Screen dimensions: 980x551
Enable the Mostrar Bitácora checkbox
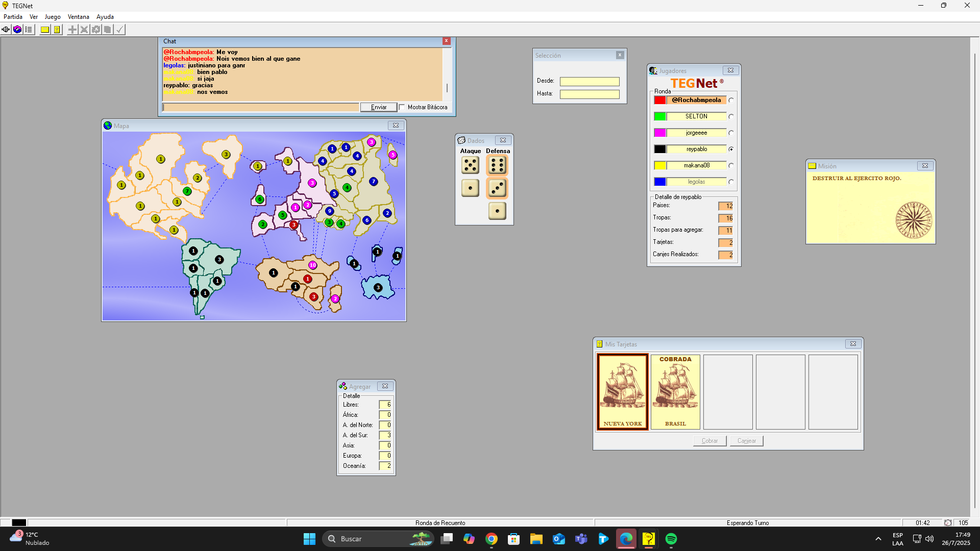402,107
